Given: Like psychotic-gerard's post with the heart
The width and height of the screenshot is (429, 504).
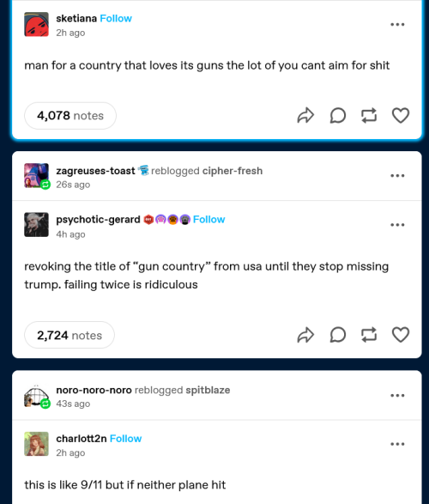Looking at the screenshot, I should [401, 335].
